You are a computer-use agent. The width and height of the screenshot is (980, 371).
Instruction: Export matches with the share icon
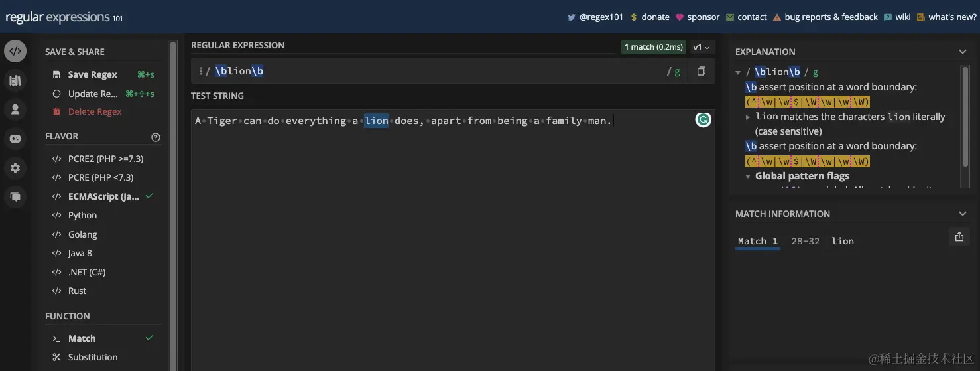(x=959, y=236)
